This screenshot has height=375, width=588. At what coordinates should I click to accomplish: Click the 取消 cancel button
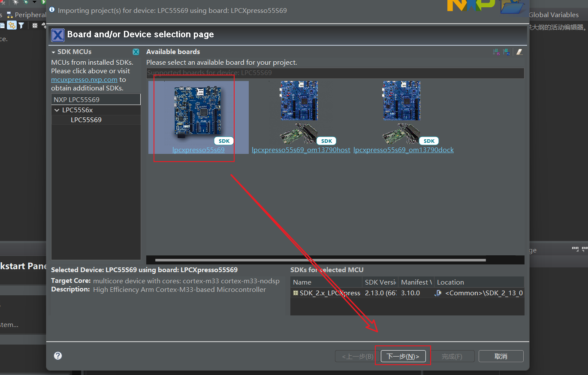[x=501, y=356]
